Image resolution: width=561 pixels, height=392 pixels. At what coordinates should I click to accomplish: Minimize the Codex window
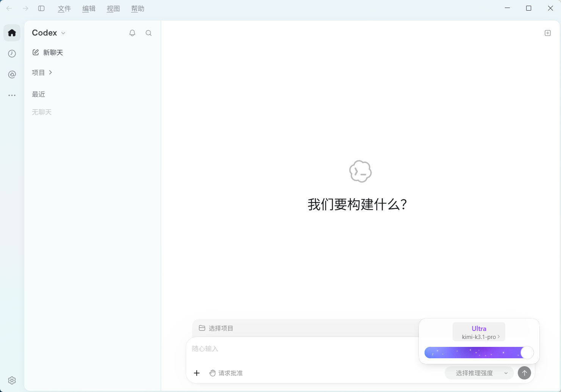click(508, 8)
